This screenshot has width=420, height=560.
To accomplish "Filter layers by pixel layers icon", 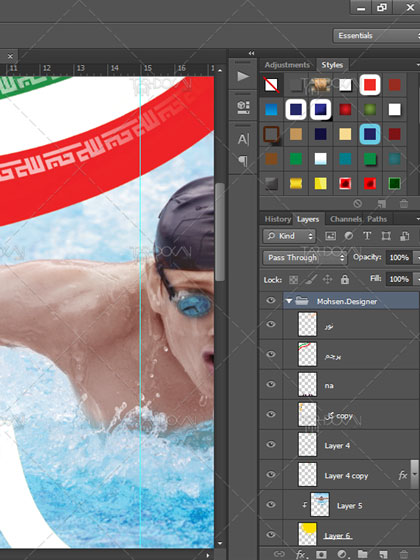I will coord(331,236).
